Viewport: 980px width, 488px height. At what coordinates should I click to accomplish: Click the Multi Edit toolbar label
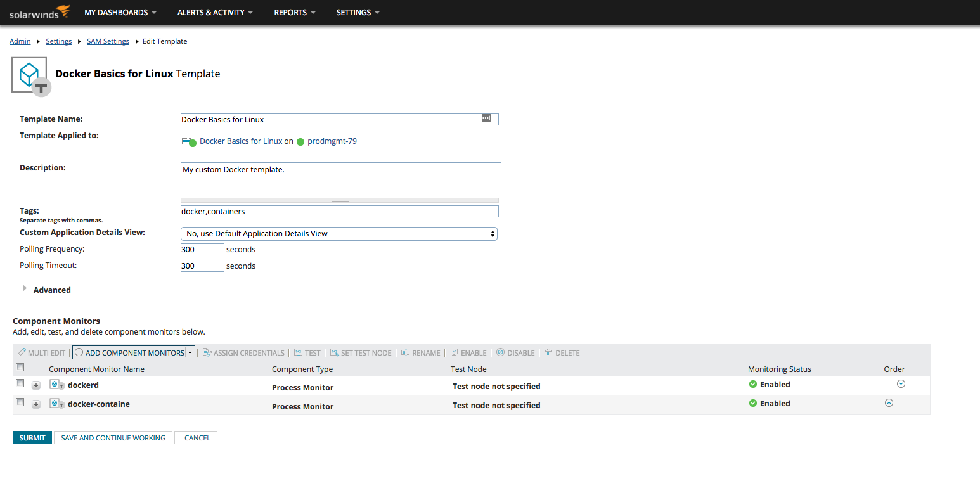click(47, 353)
